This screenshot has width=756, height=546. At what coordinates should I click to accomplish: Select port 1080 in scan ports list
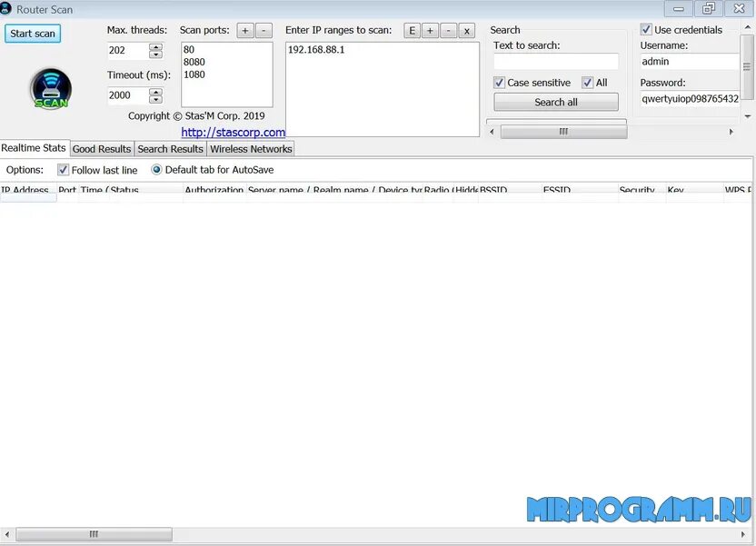pos(194,74)
